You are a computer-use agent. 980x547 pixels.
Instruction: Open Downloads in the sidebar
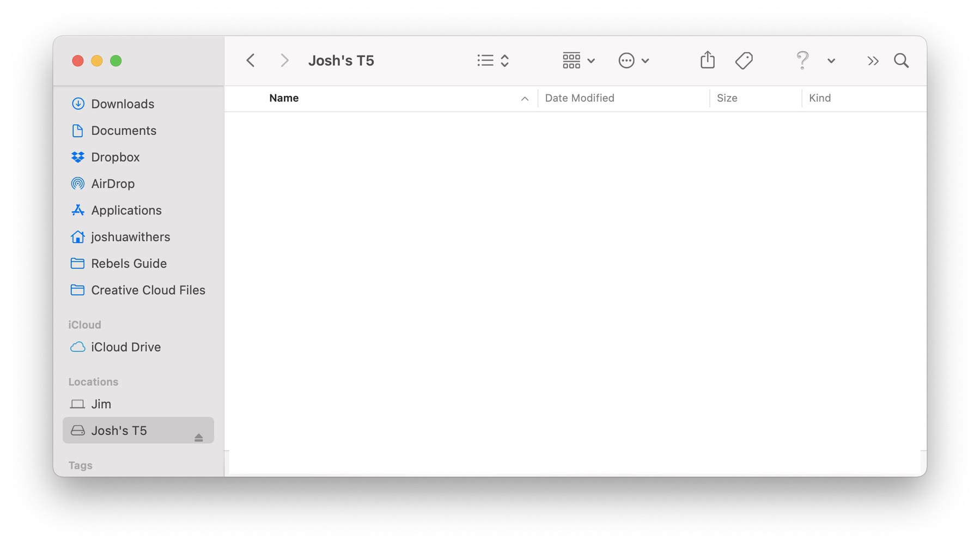click(x=122, y=104)
